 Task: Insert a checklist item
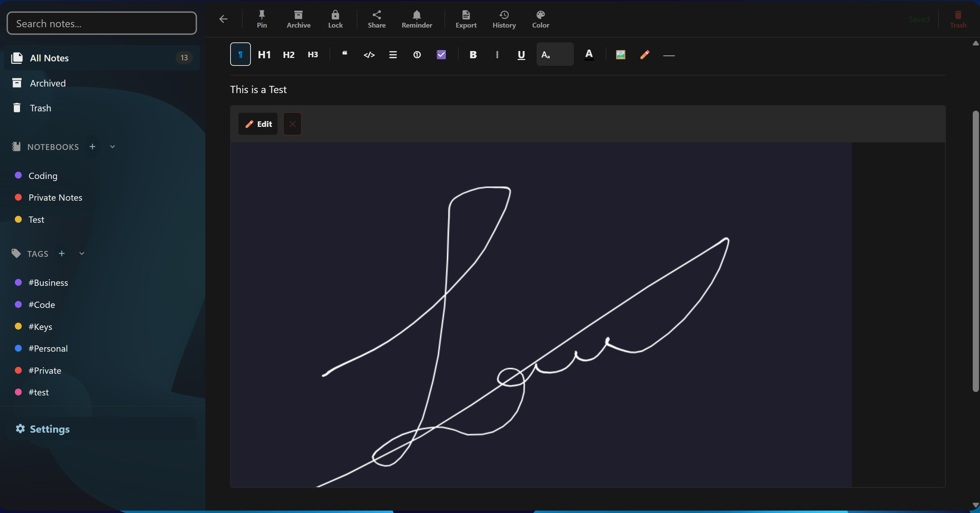pyautogui.click(x=441, y=54)
